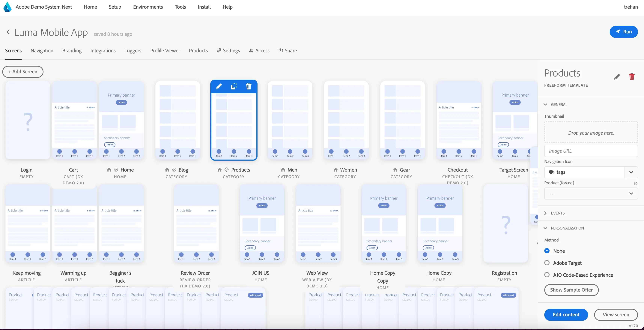Open the Product (forced) dropdown
Screen dimensions: 644x330
pyautogui.click(x=591, y=193)
